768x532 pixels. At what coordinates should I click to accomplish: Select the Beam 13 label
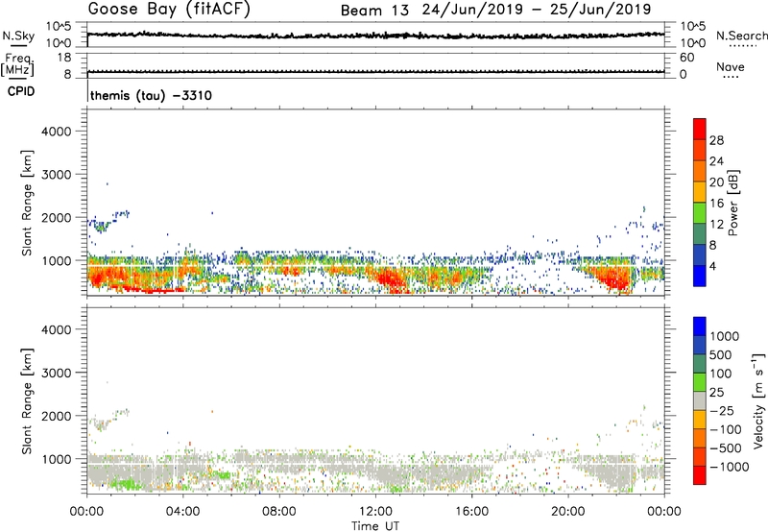click(x=374, y=11)
